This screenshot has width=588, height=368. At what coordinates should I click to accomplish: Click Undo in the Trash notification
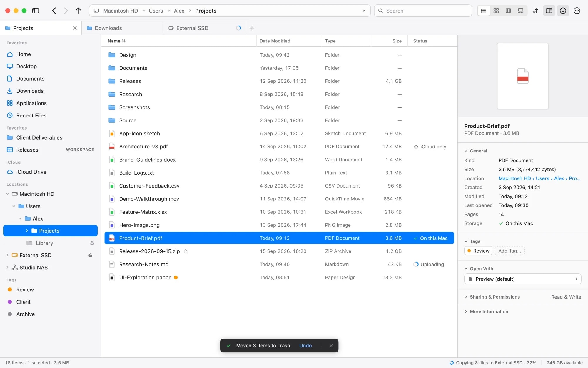click(x=305, y=346)
